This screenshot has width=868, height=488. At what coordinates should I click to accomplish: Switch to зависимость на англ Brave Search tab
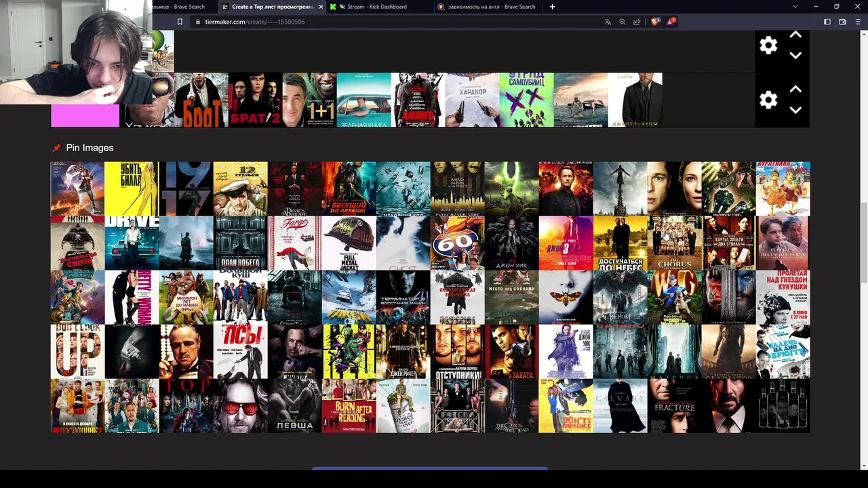coord(487,7)
